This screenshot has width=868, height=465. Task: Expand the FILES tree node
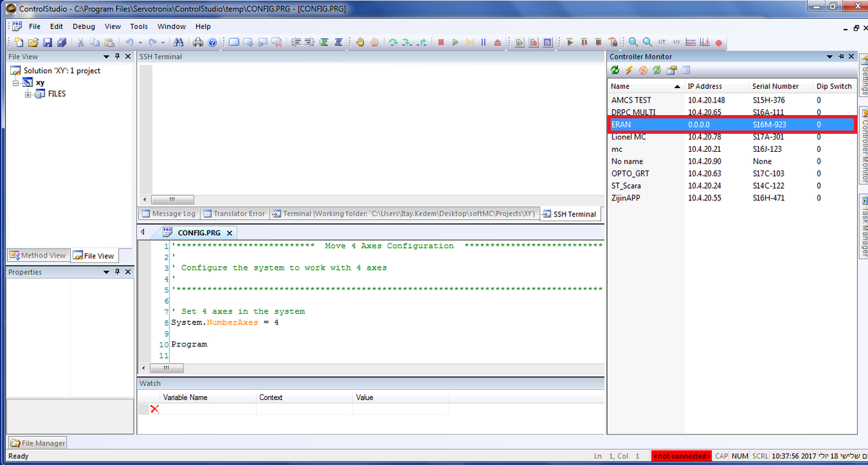(28, 94)
